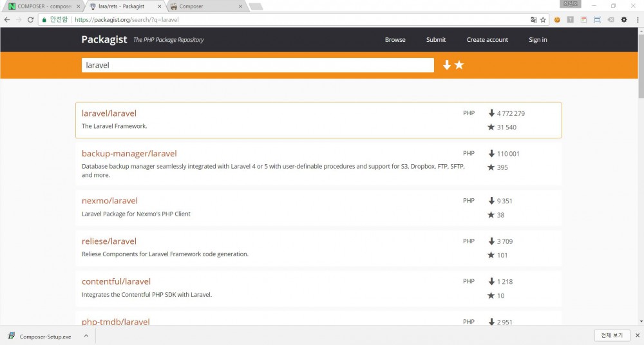644x345 pixels.
Task: Click the user profile badge in title bar
Action: [x=571, y=4]
